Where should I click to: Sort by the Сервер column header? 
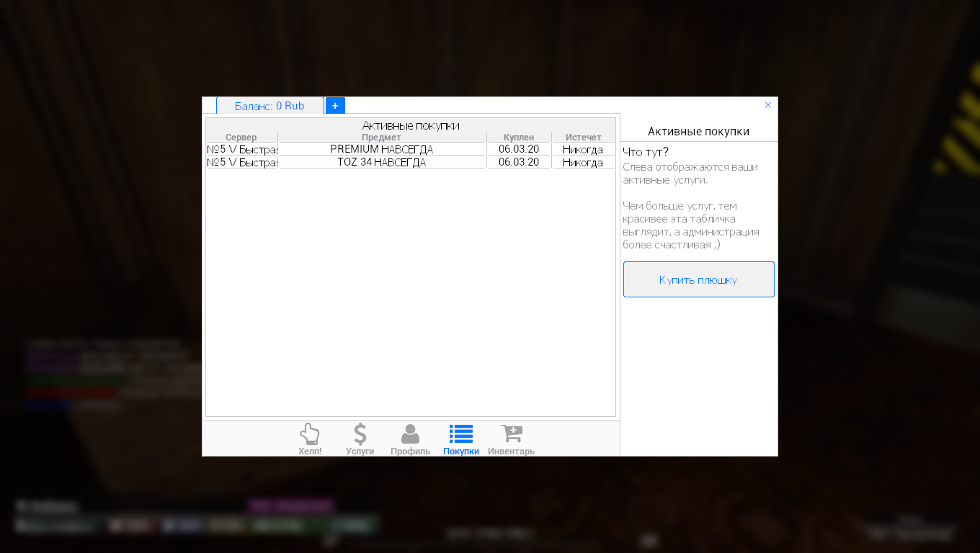241,138
